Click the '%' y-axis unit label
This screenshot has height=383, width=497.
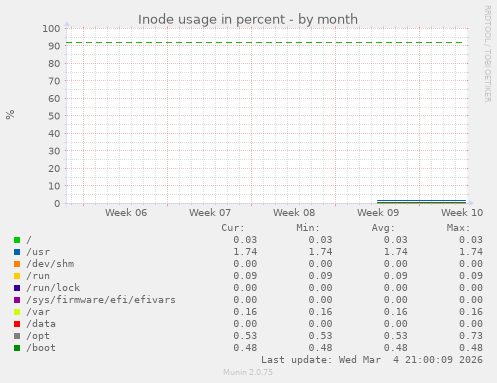click(x=10, y=114)
